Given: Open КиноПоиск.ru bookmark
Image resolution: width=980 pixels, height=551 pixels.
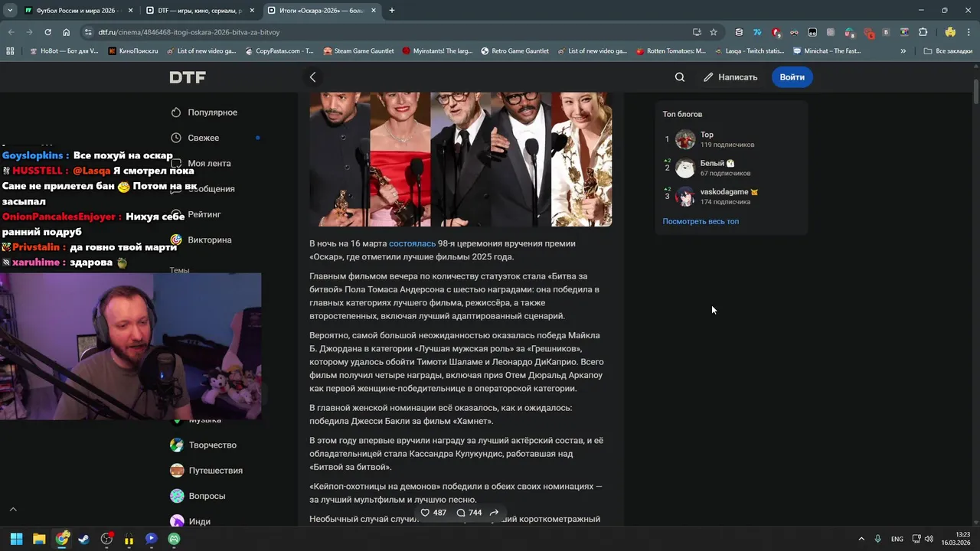Looking at the screenshot, I should [x=133, y=51].
